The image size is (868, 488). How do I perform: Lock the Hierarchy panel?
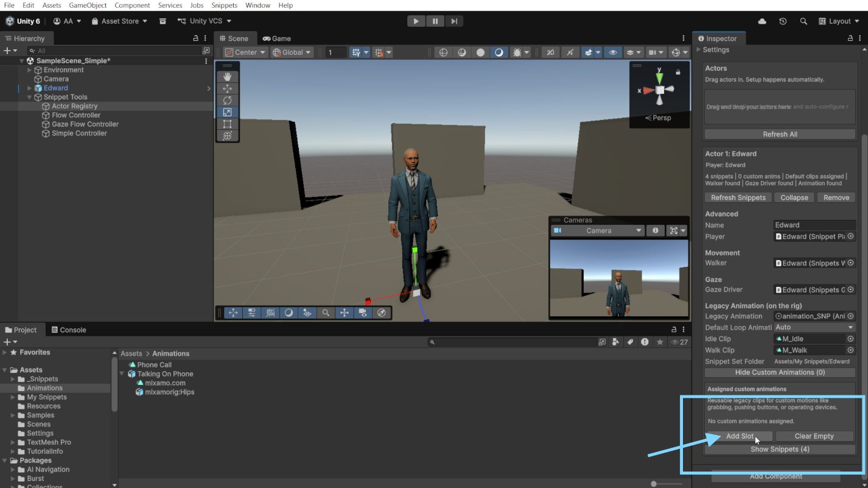(195, 38)
